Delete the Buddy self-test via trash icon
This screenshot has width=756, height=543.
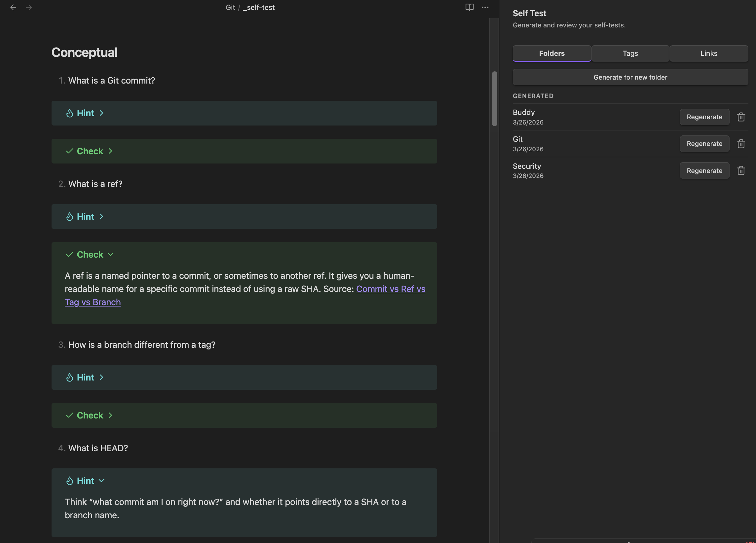click(x=741, y=117)
